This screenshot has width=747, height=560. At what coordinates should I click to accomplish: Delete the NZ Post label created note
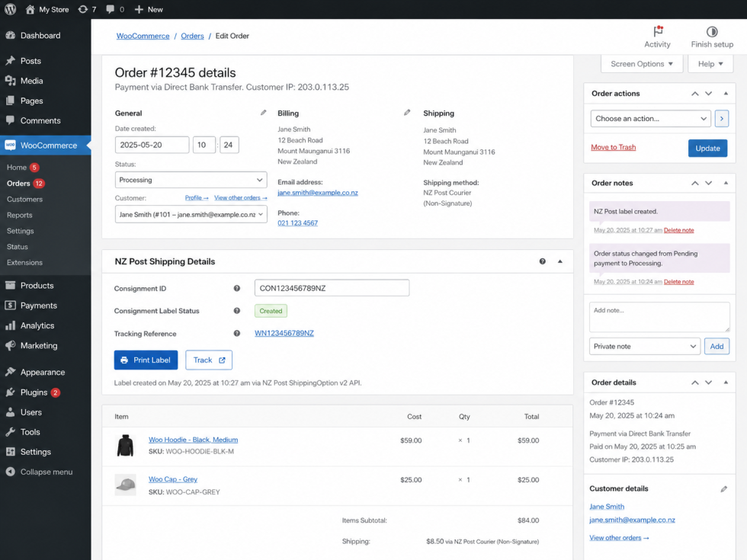679,230
